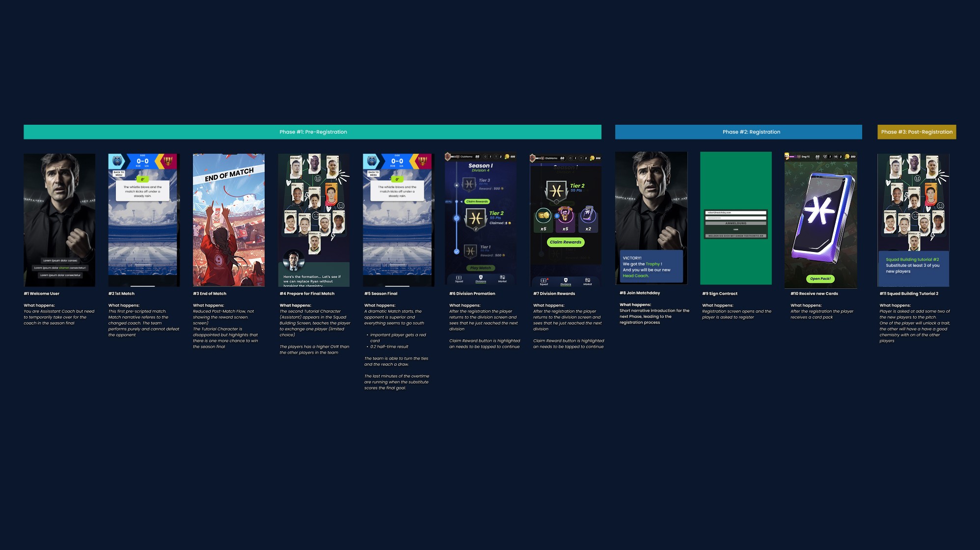The image size is (980, 550).
Task: Click the checkmark node next to Tier 2
Action: point(456,218)
